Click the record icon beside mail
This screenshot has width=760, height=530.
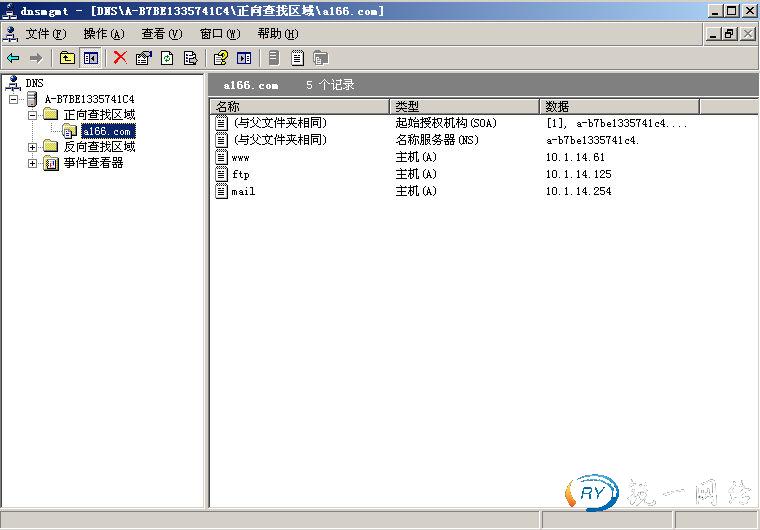(221, 191)
